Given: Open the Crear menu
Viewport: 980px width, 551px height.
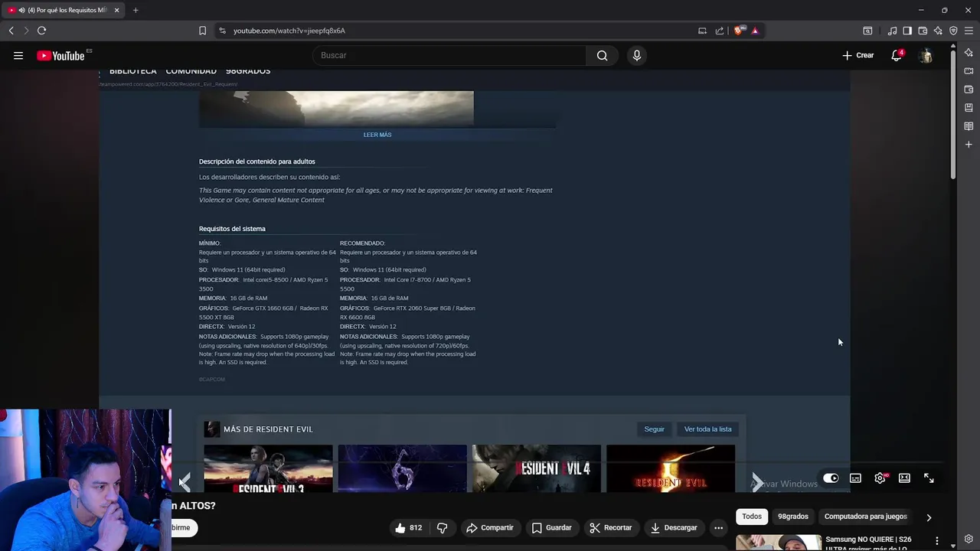Looking at the screenshot, I should click(858, 55).
